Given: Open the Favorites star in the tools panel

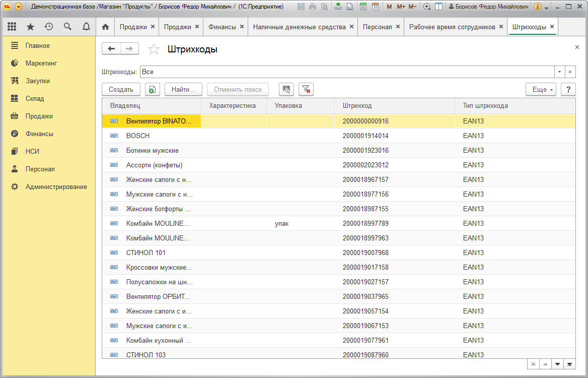Looking at the screenshot, I should pyautogui.click(x=30, y=27).
